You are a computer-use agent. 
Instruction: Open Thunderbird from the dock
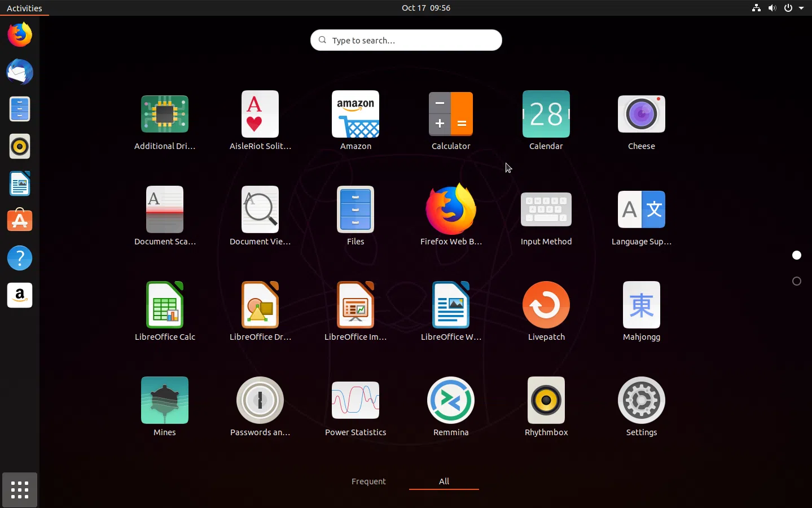click(19, 72)
